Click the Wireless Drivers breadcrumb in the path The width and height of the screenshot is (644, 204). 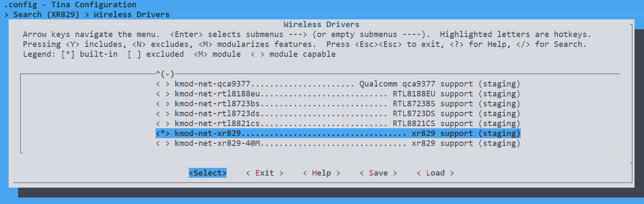pos(131,15)
